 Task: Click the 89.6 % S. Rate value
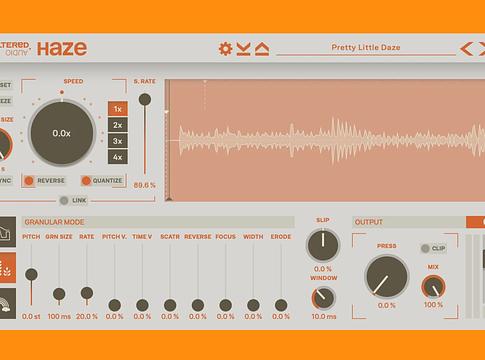point(145,185)
